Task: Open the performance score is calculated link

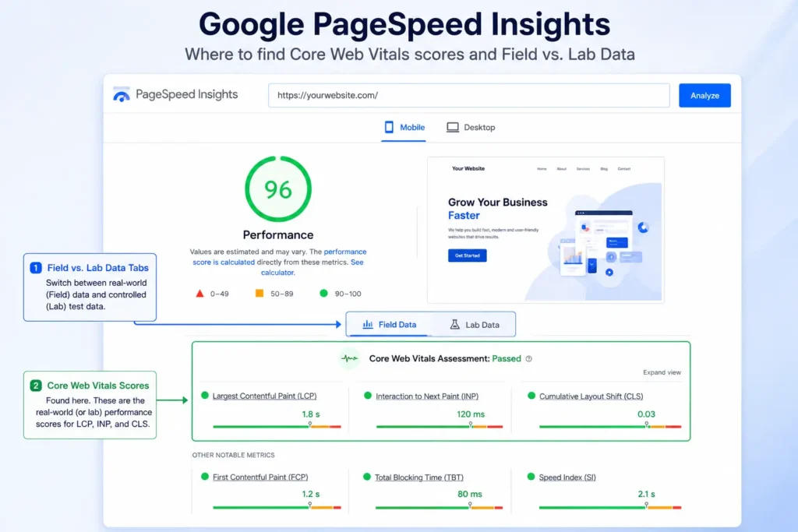Action: point(280,257)
